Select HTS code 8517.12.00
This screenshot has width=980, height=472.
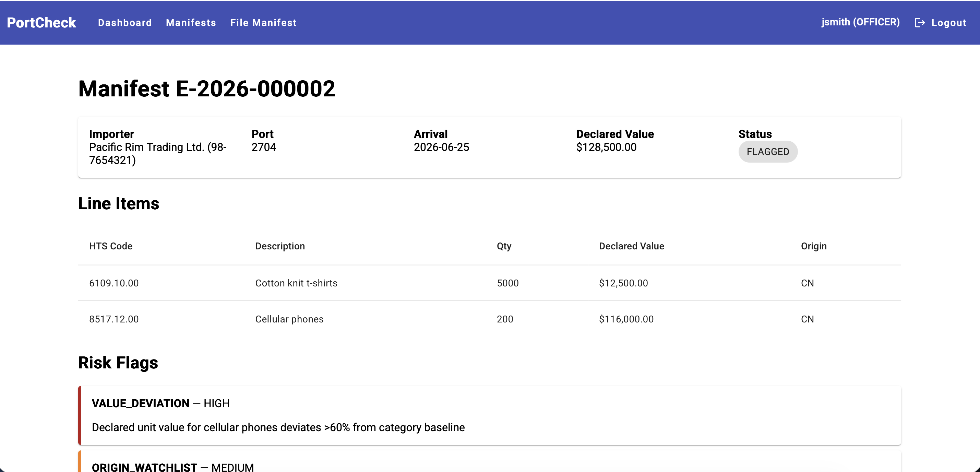tap(114, 319)
